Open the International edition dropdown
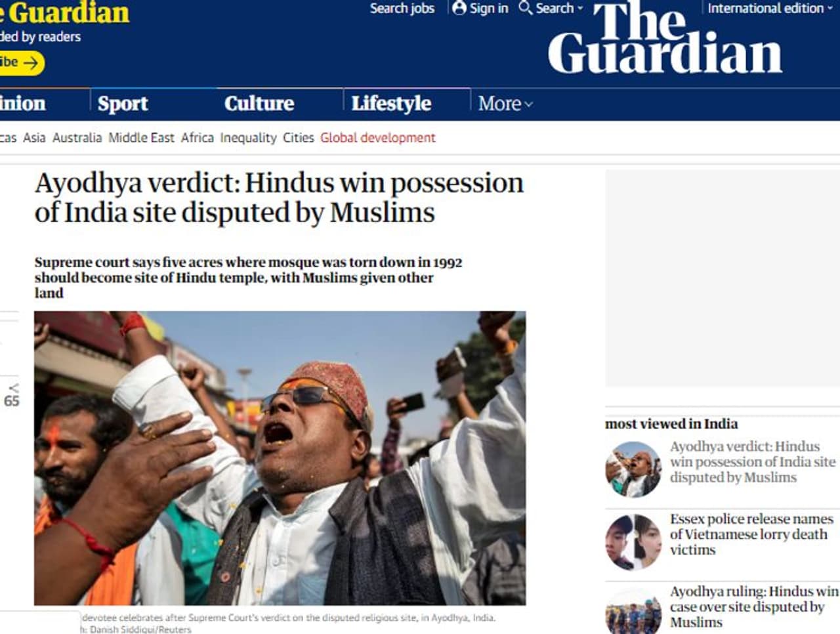 coord(770,8)
